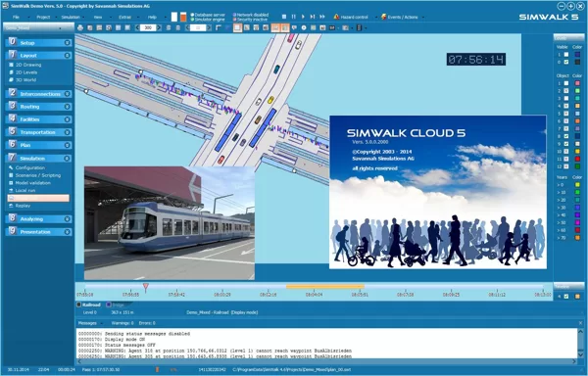Image resolution: width=588 pixels, height=376 pixels.
Task: Click the Hazard control warning icon
Action: click(x=336, y=17)
